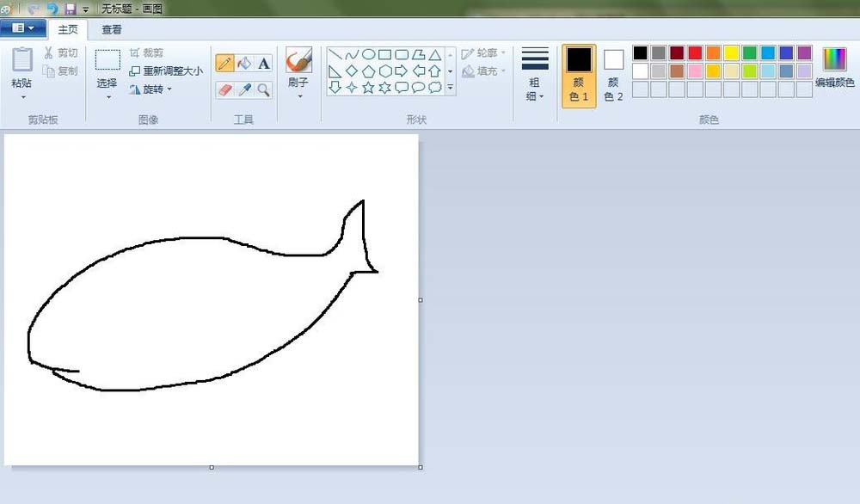Choose the straight Line shape
This screenshot has width=860, height=504.
[x=335, y=54]
